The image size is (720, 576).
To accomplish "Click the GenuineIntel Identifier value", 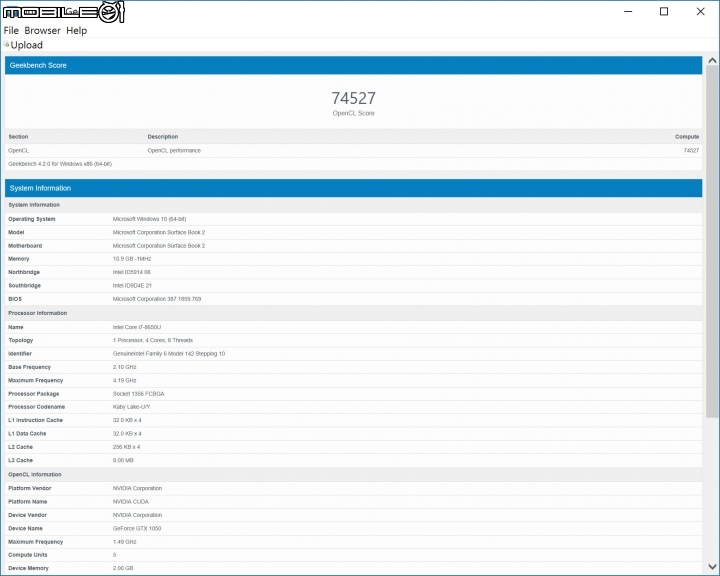I will point(169,354).
